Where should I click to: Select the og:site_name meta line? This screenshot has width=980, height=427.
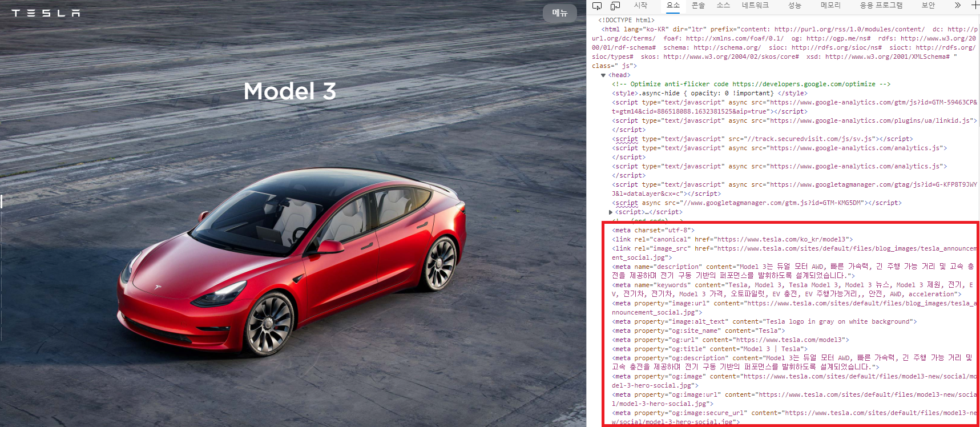[698, 331]
